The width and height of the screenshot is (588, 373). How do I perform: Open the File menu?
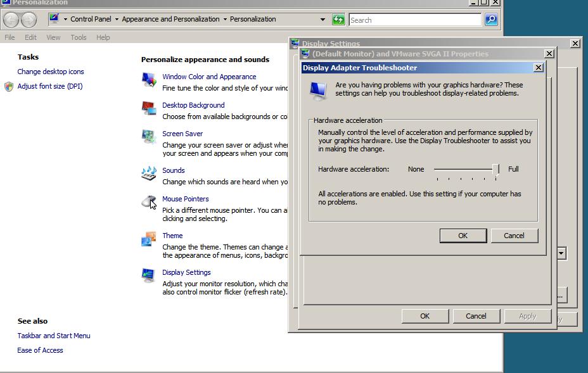tap(10, 37)
